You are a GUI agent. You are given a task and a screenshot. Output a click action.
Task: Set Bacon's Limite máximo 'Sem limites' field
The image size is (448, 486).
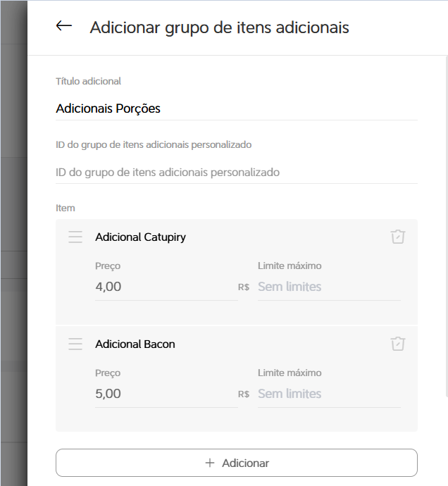coord(329,394)
